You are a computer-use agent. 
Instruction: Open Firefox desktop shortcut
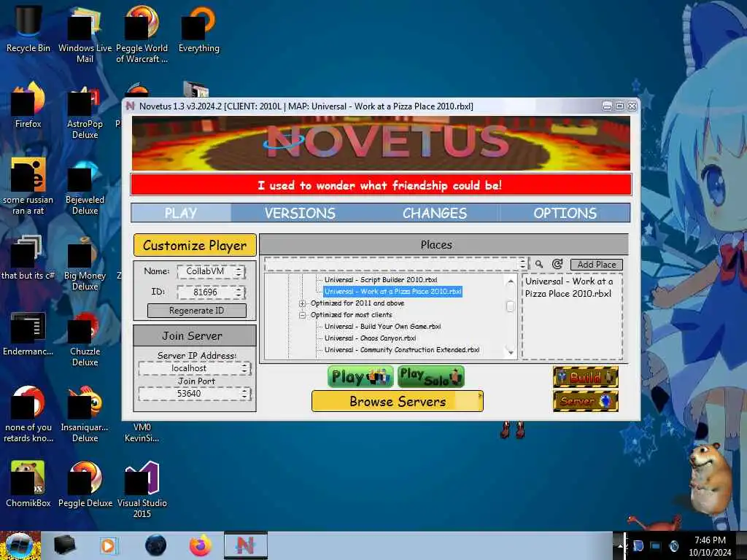pos(28,105)
